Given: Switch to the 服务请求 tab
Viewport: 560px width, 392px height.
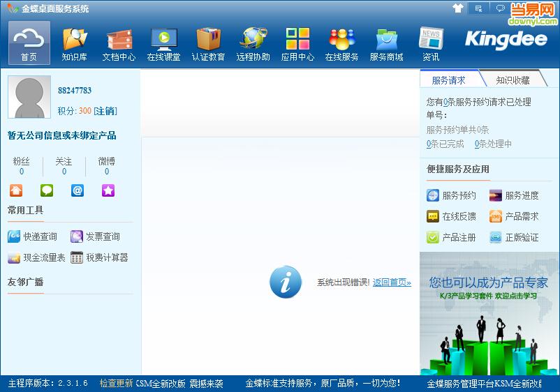Looking at the screenshot, I should pos(448,80).
